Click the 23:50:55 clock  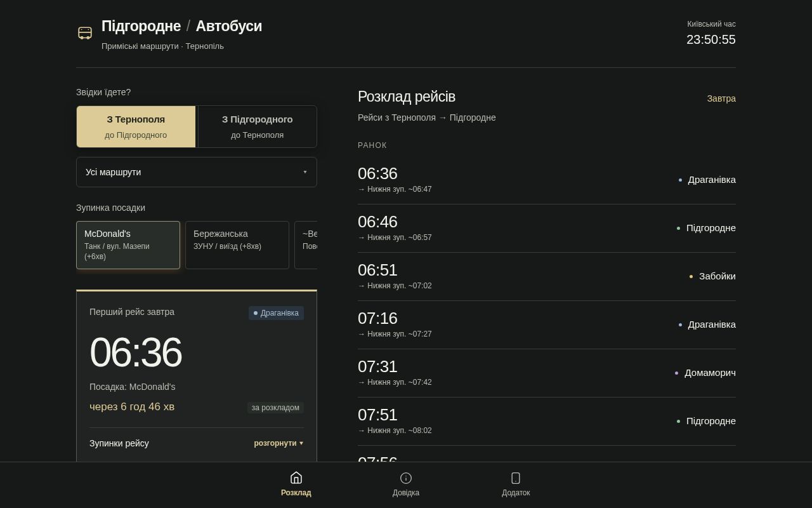coord(711,39)
